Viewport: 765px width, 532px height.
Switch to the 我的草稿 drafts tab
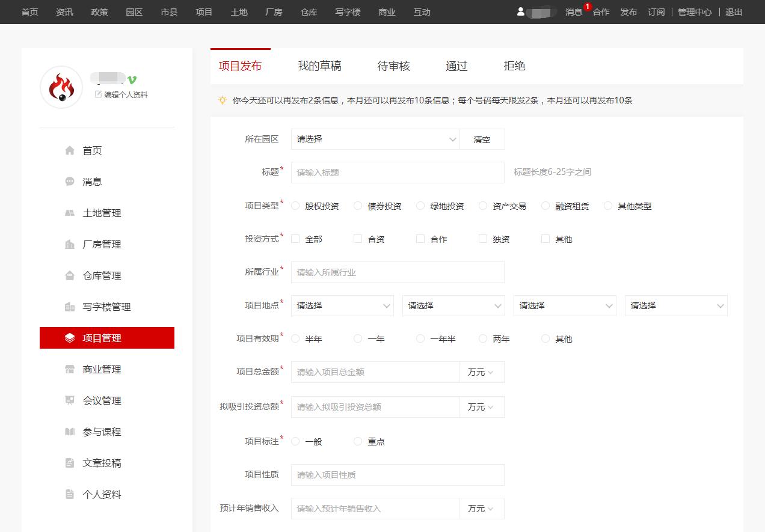(319, 66)
